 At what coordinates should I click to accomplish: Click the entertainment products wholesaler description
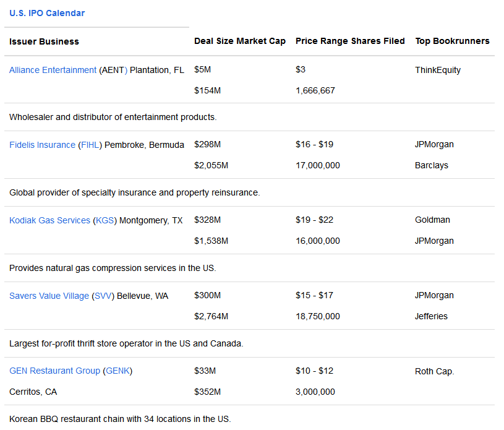click(x=113, y=117)
